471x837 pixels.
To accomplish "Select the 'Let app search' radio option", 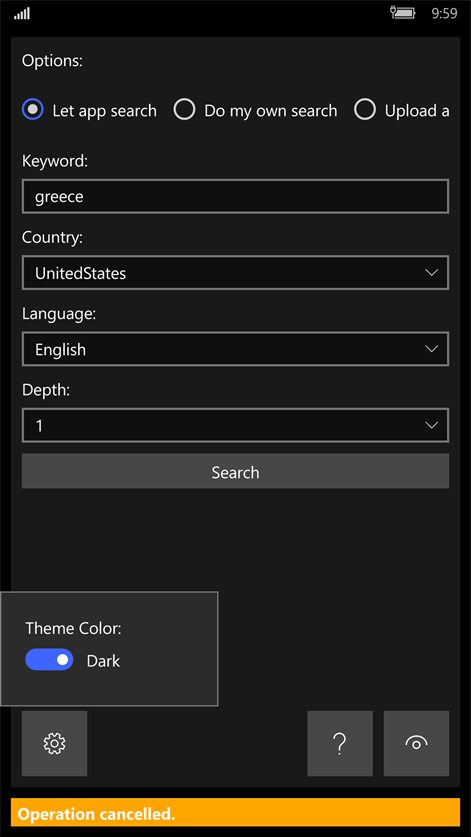I will [89, 110].
